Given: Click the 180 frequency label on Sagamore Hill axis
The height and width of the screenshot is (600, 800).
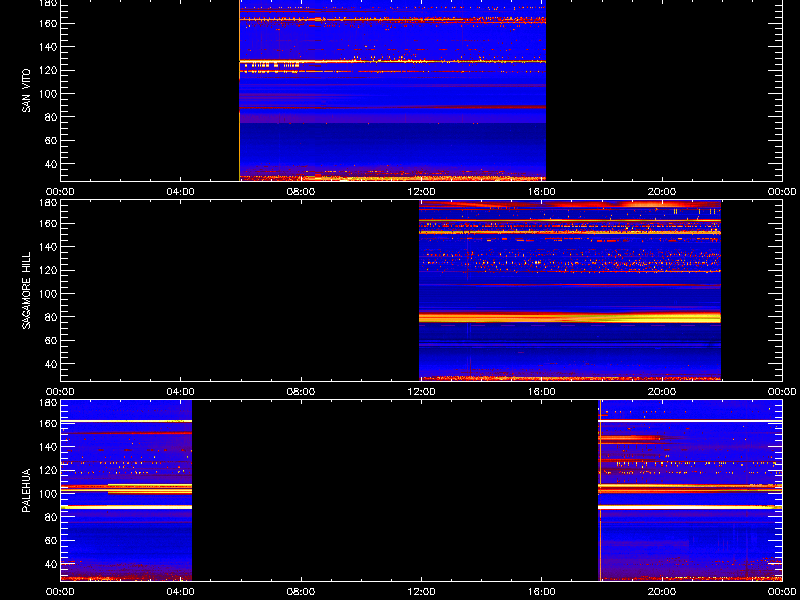Looking at the screenshot, I should [48, 203].
